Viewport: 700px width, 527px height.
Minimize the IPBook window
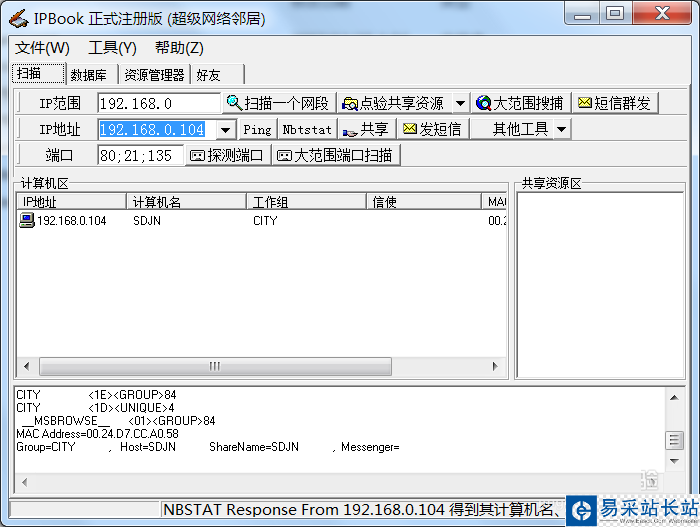click(582, 13)
